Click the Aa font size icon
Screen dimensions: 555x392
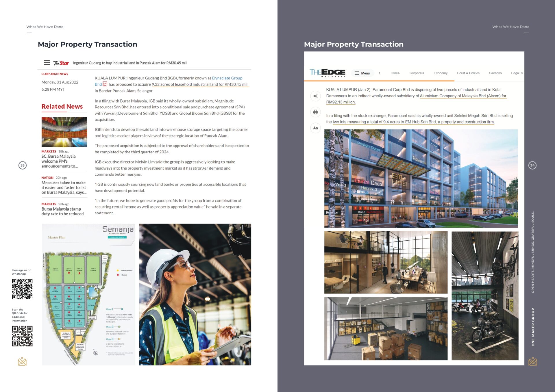(x=315, y=128)
